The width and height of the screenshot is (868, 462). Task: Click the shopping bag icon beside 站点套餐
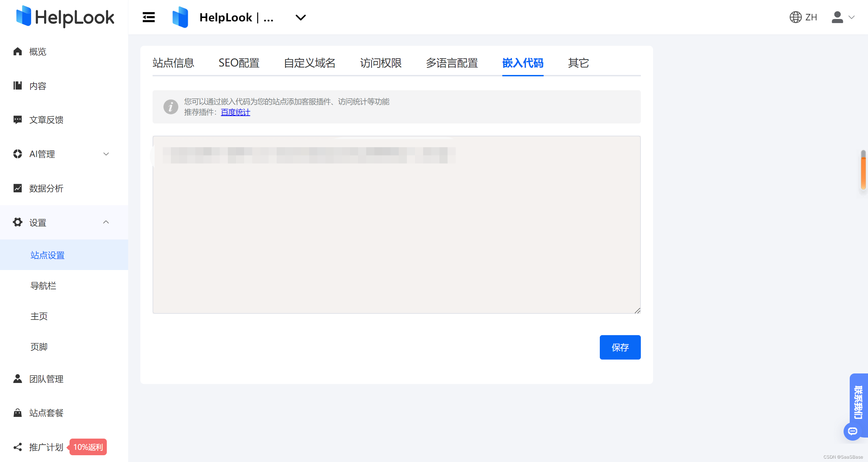(x=18, y=412)
